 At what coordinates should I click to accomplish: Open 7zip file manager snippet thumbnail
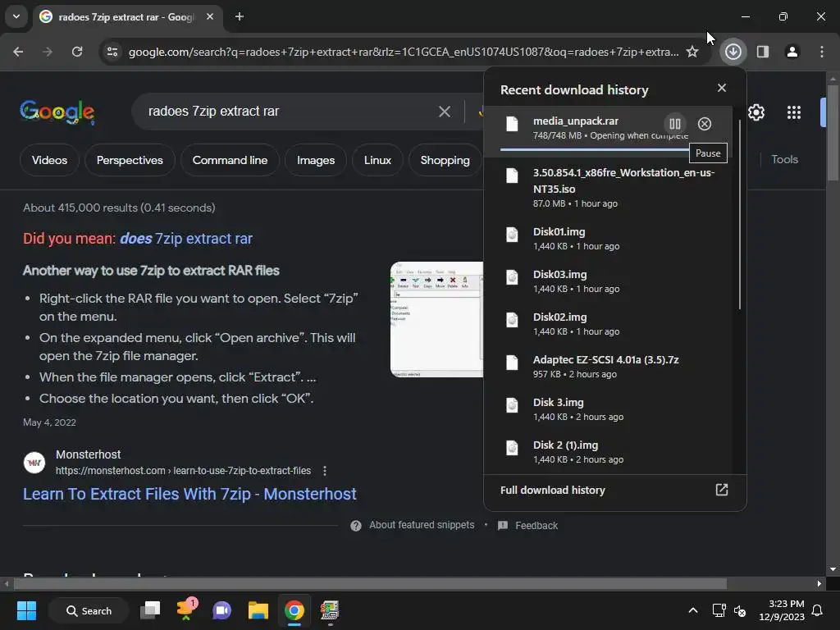[436, 319]
